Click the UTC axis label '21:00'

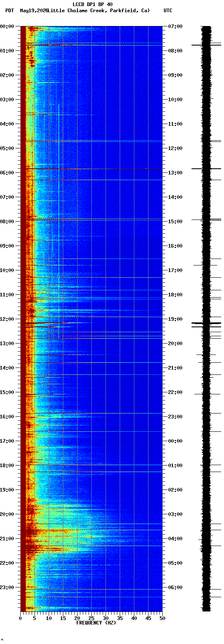pyautogui.click(x=175, y=368)
